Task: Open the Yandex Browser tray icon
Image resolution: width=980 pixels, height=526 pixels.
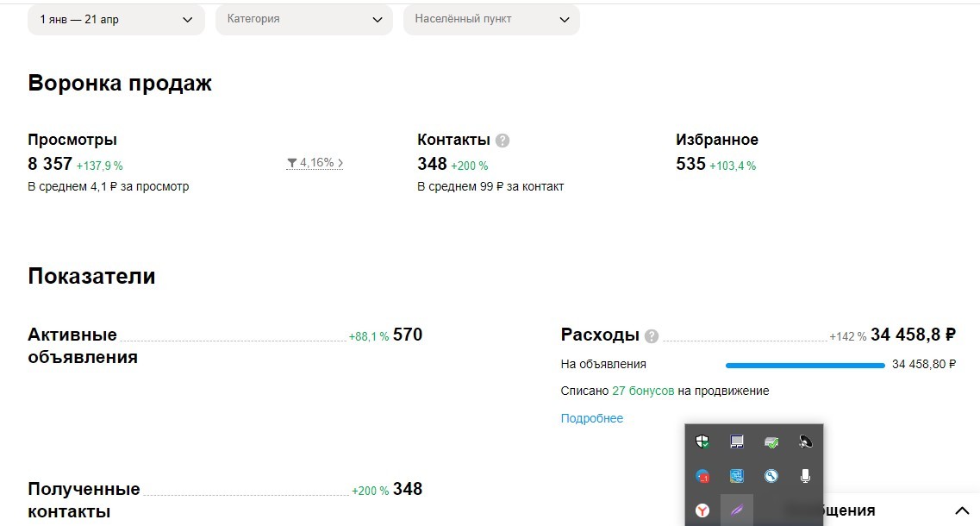Action: [702, 510]
